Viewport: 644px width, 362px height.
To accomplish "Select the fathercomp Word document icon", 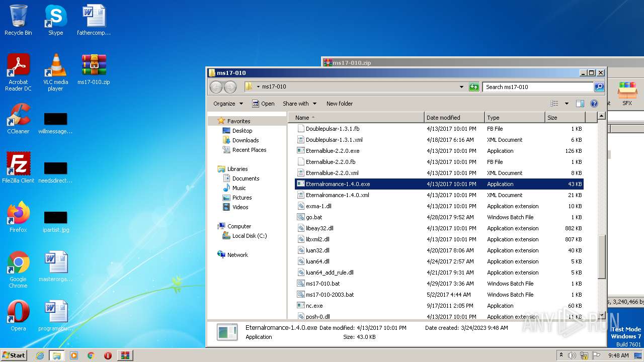I will [94, 20].
